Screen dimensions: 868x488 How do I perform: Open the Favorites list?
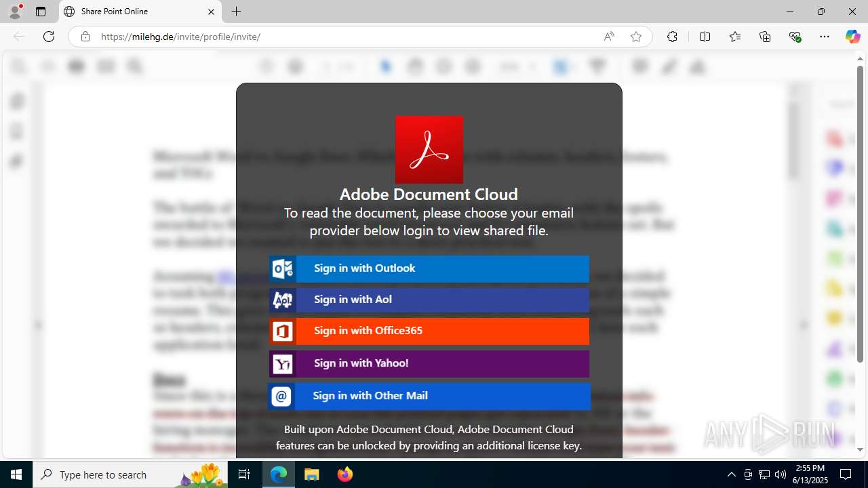[x=735, y=37]
